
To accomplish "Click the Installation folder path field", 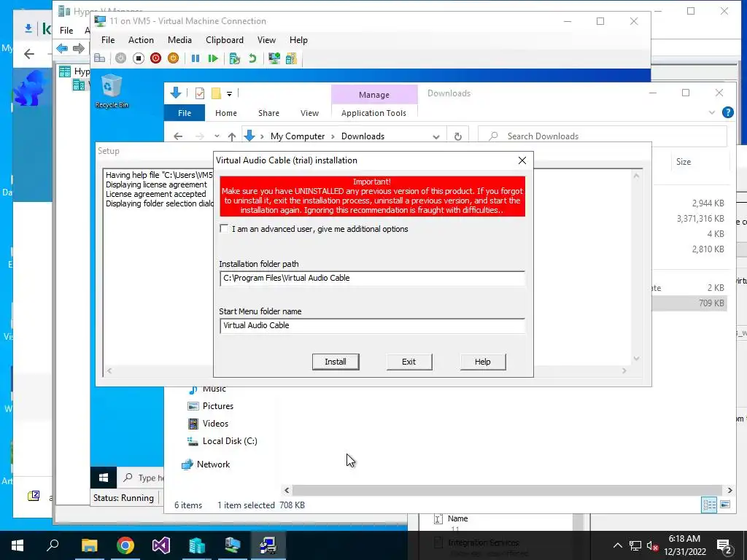I will click(373, 278).
